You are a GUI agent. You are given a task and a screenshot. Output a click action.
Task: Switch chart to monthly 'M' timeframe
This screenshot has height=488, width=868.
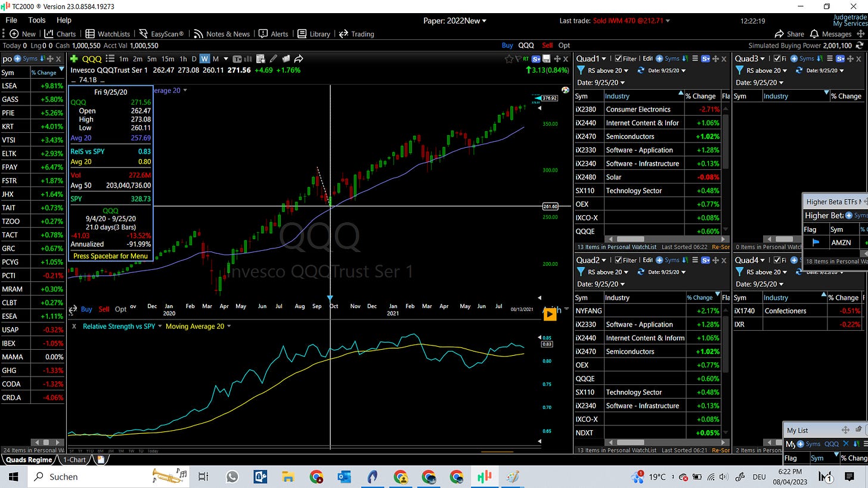pos(216,58)
